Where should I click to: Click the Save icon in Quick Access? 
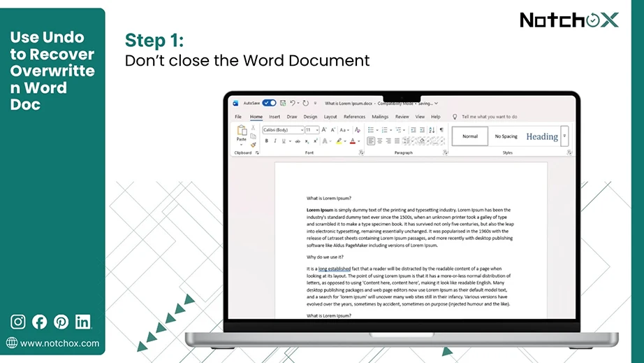(283, 104)
